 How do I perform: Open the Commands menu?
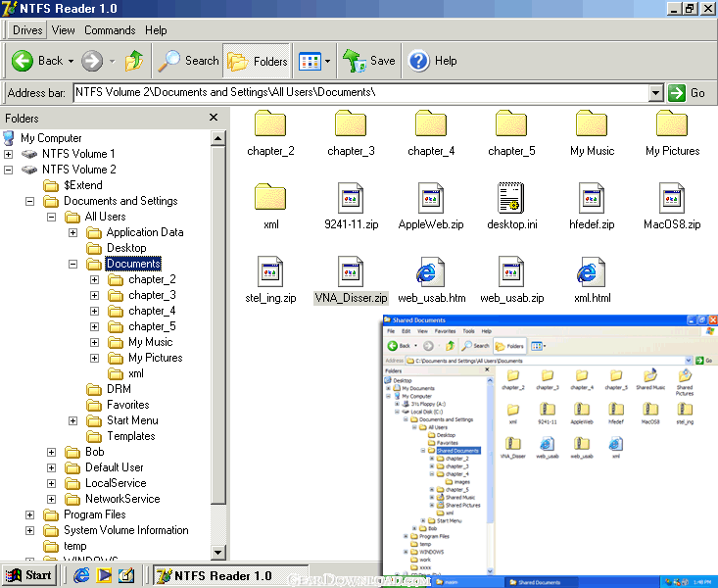pos(110,30)
